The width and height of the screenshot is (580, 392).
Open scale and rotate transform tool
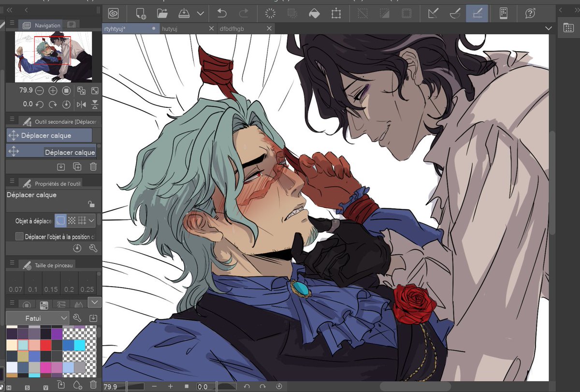(x=336, y=13)
